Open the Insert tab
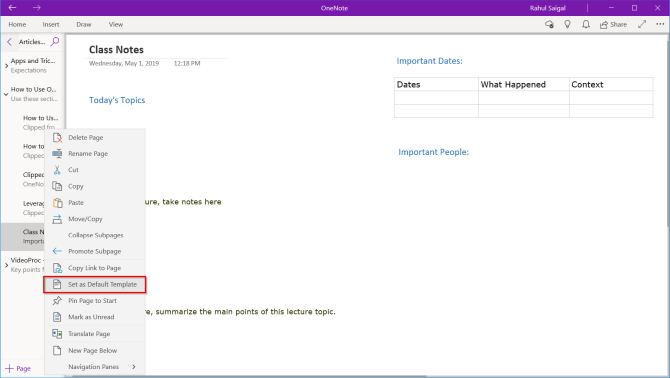 pyautogui.click(x=51, y=24)
